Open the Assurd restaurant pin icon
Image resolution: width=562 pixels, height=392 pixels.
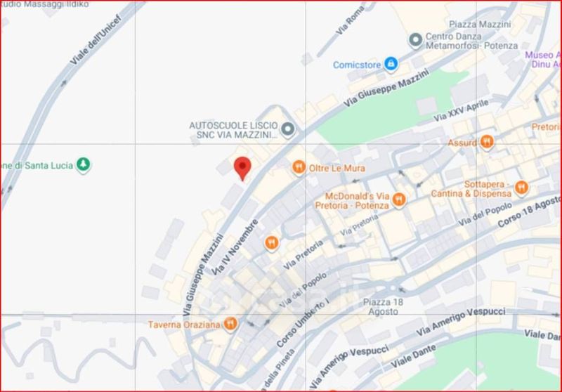pyautogui.click(x=486, y=142)
